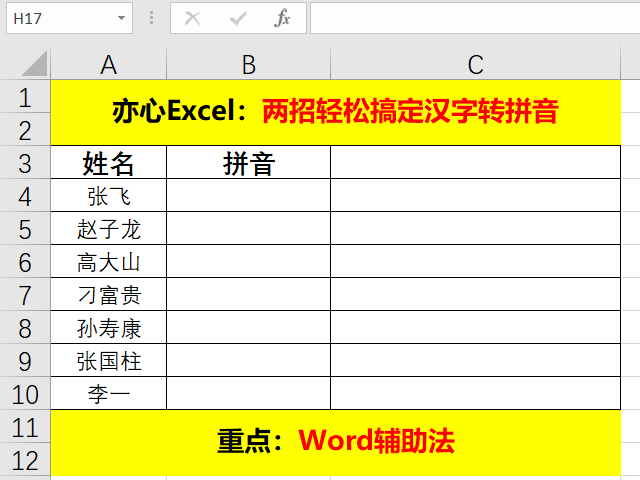Viewport: 640px width, 480px height.
Task: Select row 2 header
Action: 25,129
